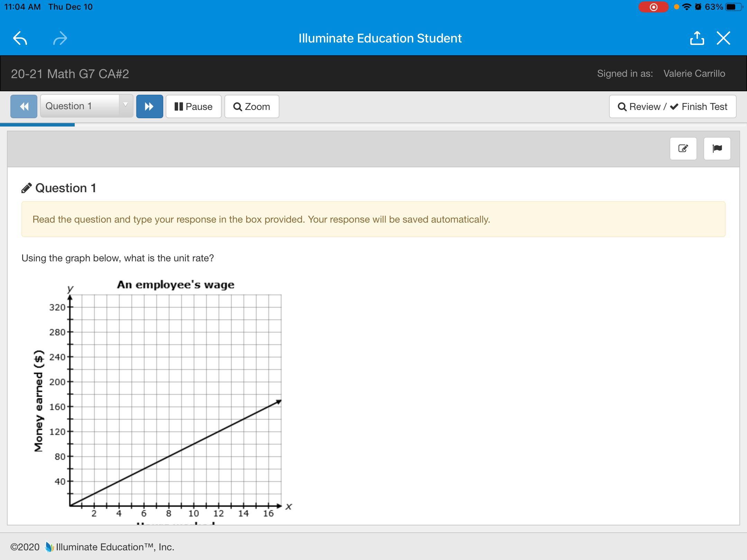The image size is (747, 560).
Task: Click the test progress bar
Action: (x=37, y=124)
